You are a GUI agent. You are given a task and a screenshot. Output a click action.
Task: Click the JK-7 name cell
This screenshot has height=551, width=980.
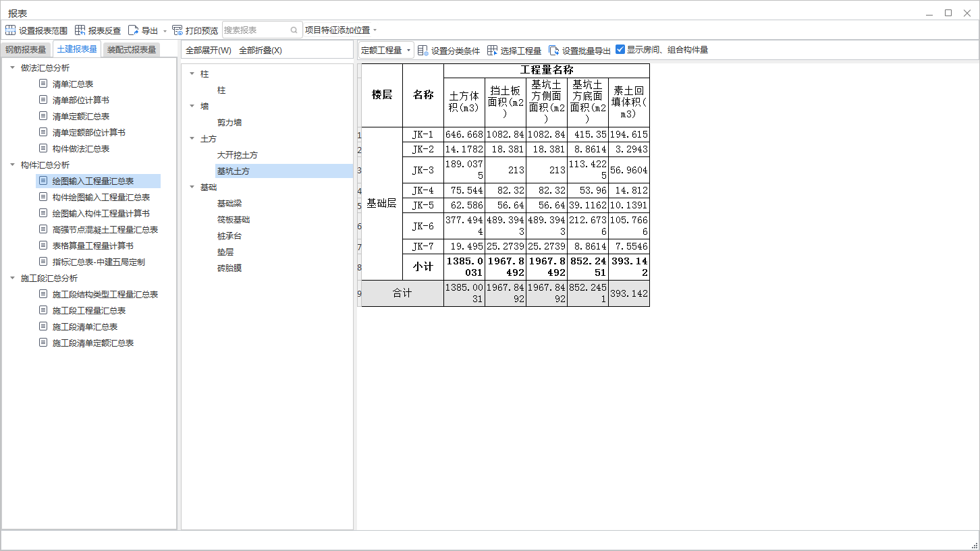pyautogui.click(x=423, y=247)
